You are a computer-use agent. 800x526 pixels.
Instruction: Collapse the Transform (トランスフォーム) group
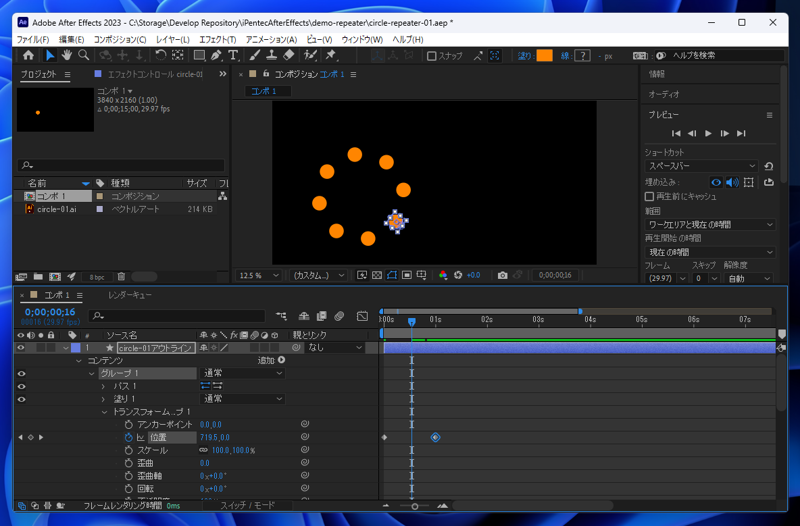pyautogui.click(x=104, y=412)
